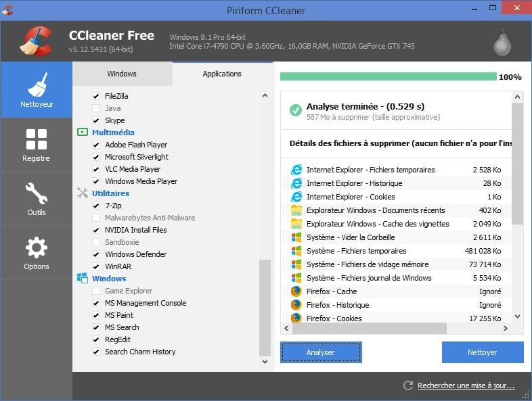This screenshot has height=401, width=532.
Task: Click the Analyser button
Action: tap(321, 352)
